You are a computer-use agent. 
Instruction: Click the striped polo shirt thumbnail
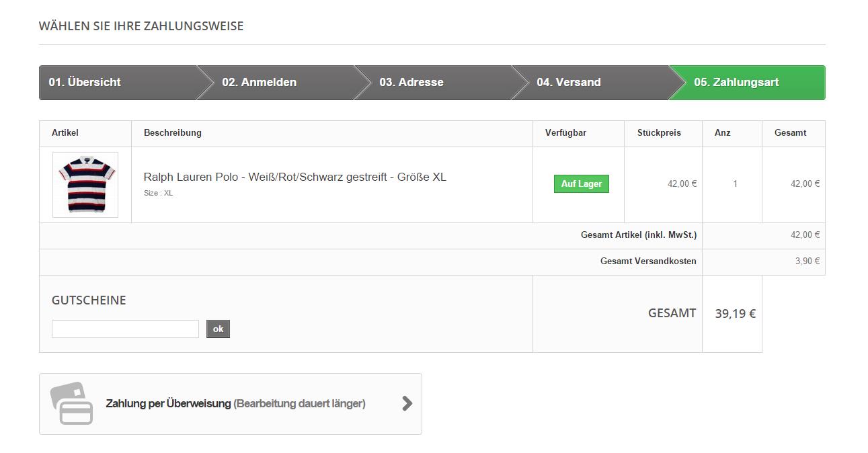(x=85, y=185)
